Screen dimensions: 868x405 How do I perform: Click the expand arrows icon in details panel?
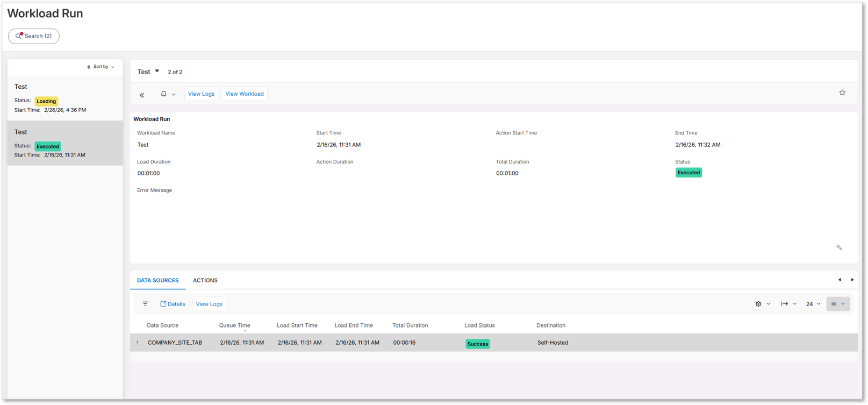click(x=839, y=247)
